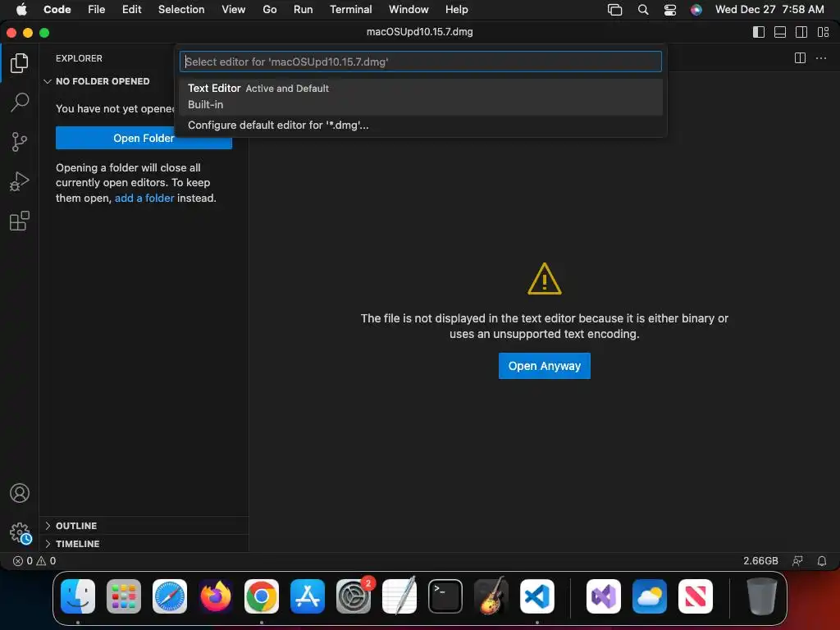Toggle Primary Side Bar layout icon
The image size is (840, 630).
click(x=759, y=32)
